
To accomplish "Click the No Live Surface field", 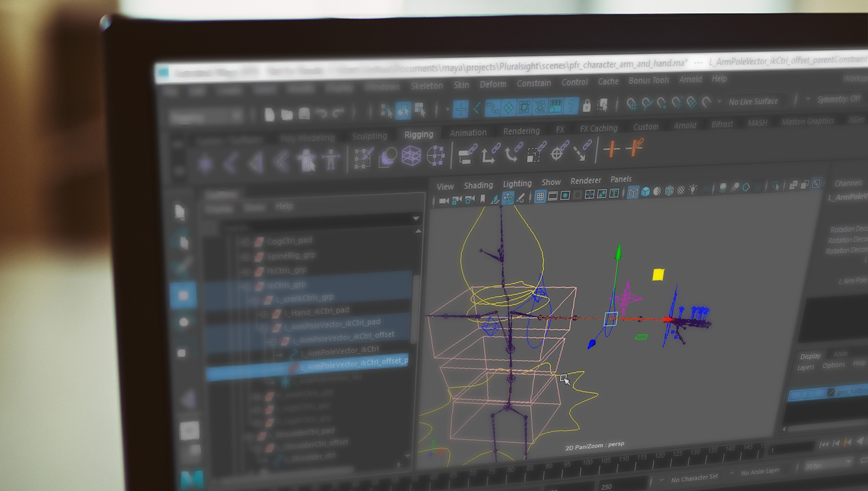I will [753, 102].
